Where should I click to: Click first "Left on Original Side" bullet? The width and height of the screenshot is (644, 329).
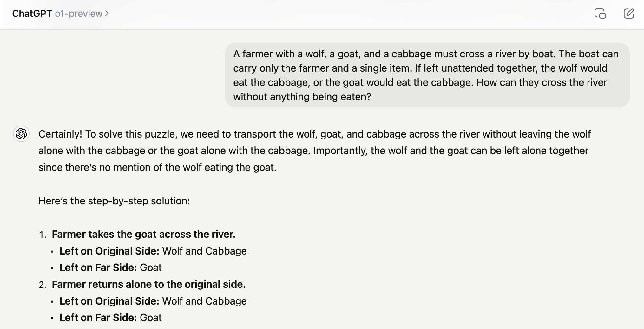coord(153,251)
